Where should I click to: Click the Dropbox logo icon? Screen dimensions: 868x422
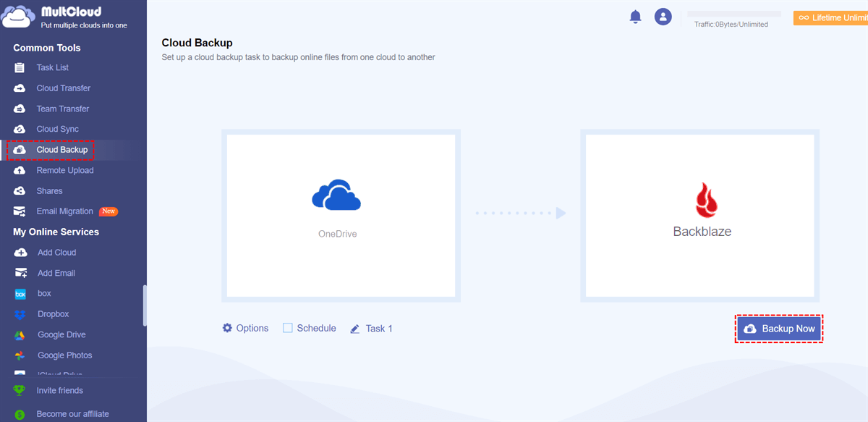tap(21, 314)
